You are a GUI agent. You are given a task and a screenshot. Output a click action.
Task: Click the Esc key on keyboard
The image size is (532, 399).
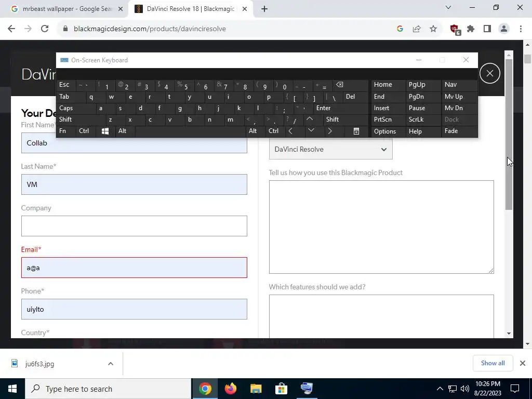tap(66, 85)
